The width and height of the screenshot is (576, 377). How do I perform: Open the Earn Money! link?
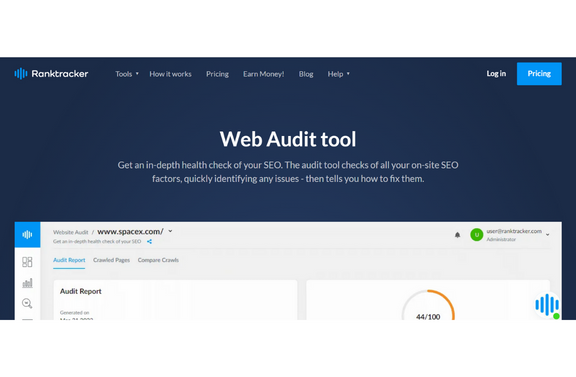click(x=263, y=74)
